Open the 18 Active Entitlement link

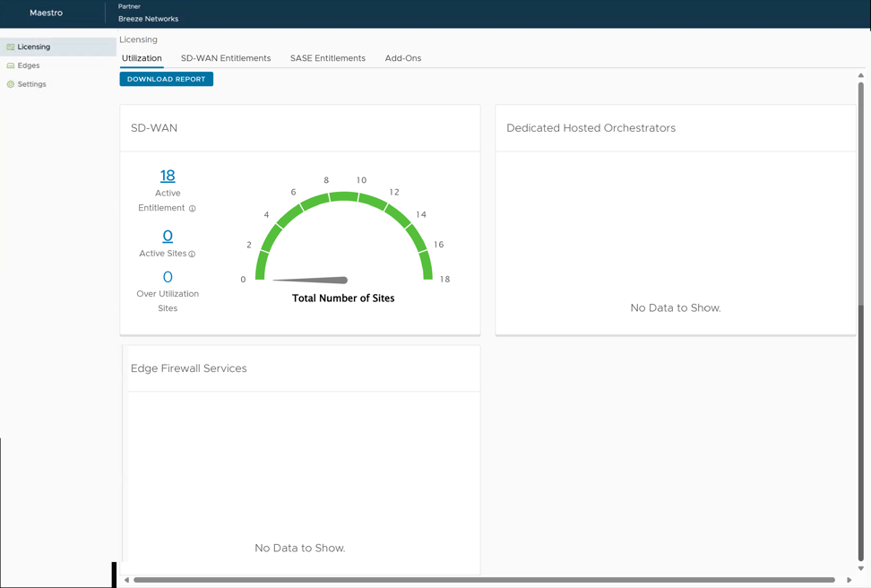168,176
